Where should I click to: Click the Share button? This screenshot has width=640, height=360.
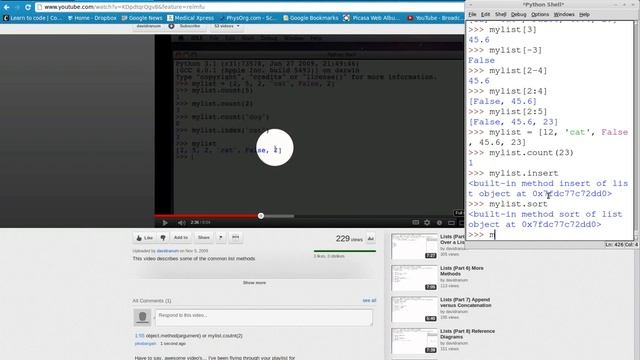coord(204,238)
